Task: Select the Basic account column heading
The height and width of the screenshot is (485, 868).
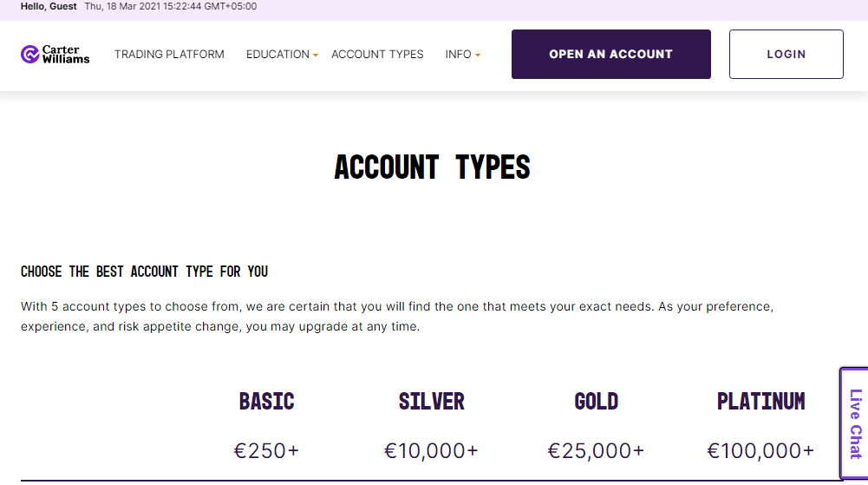Action: click(266, 401)
